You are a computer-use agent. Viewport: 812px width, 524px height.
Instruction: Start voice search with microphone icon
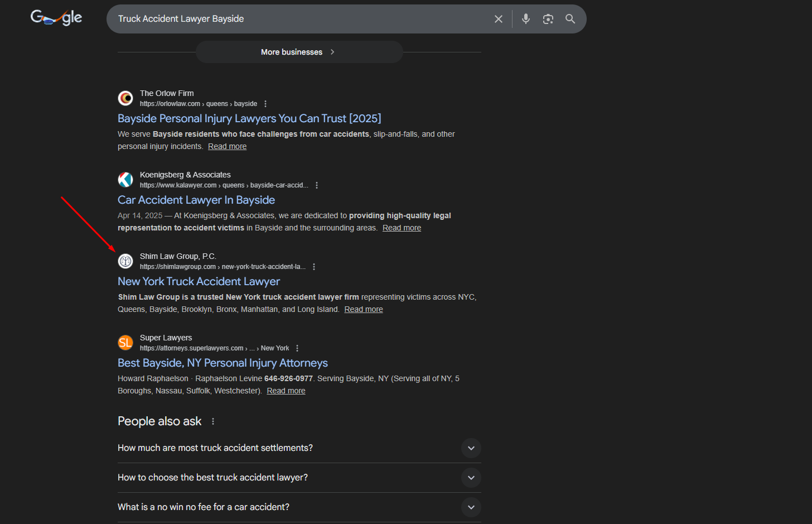[x=525, y=19]
